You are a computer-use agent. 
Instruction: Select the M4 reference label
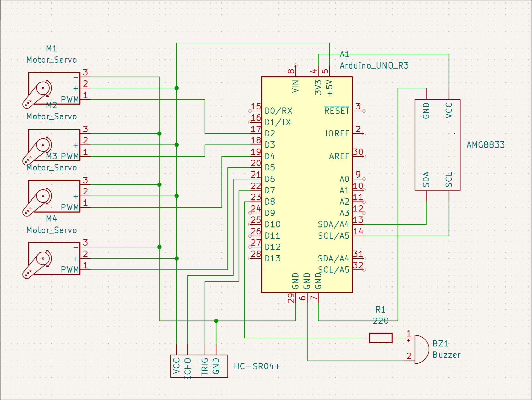click(52, 219)
